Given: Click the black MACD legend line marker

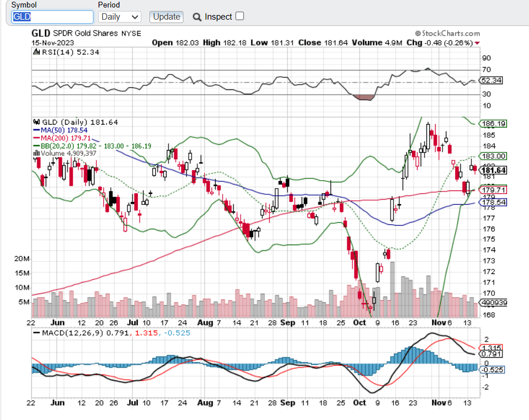Looking at the screenshot, I should pos(36,333).
